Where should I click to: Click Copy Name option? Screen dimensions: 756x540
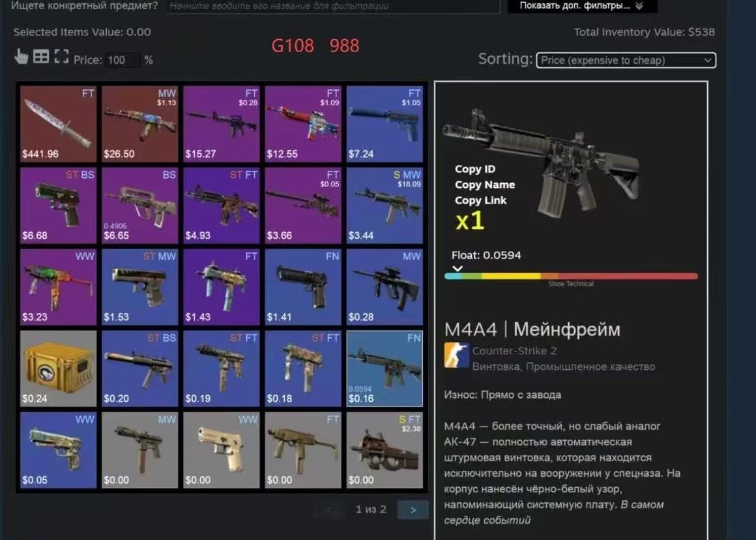point(484,185)
